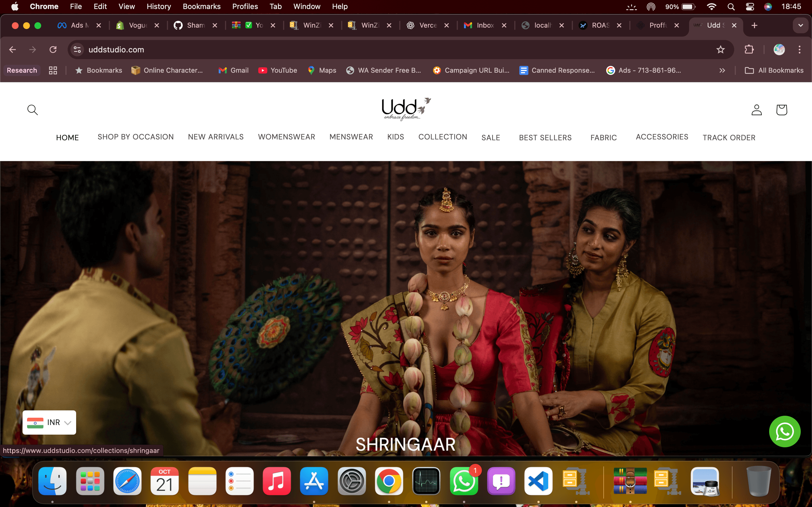Open the WOMENSWEAR menu item
Image resolution: width=812 pixels, height=507 pixels.
[x=286, y=137]
